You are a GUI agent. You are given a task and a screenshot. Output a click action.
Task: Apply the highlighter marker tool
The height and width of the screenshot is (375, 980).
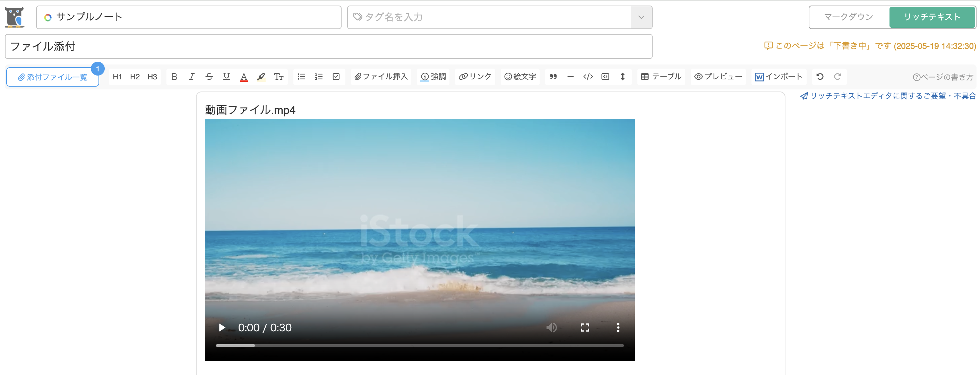coord(261,77)
